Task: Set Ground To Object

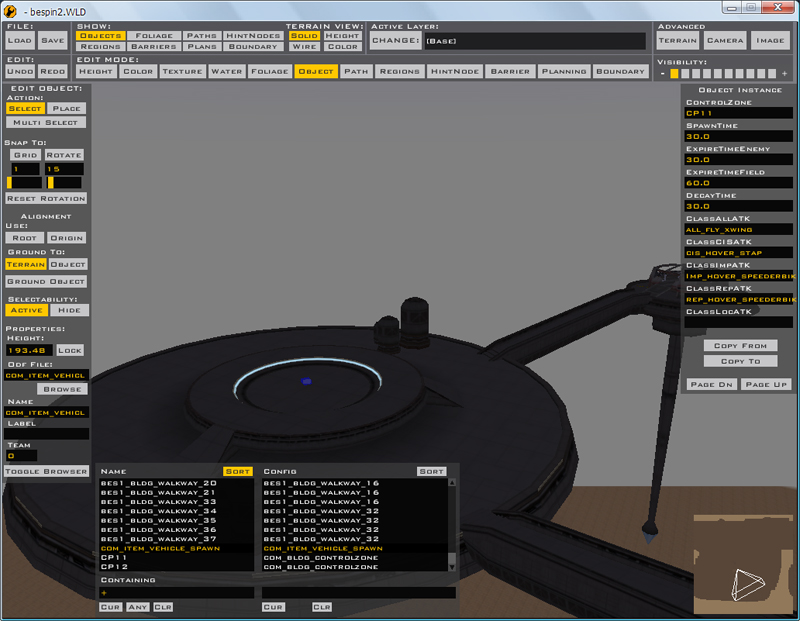Action: click(x=68, y=264)
